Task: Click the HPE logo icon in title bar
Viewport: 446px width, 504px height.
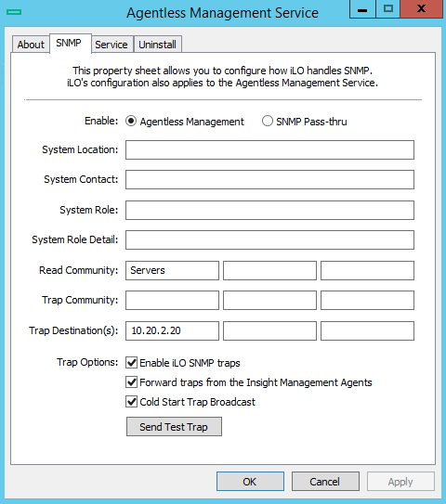Action: click(x=14, y=12)
